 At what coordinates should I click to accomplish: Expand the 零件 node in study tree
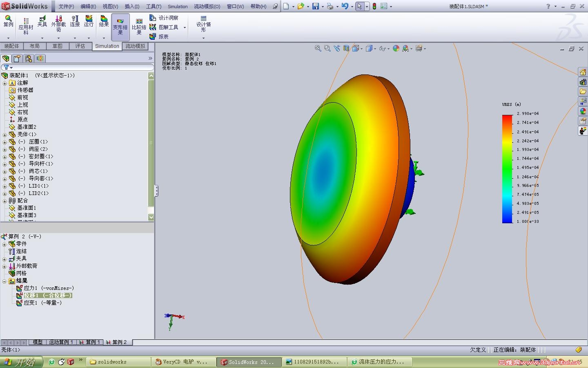[x=4, y=244]
